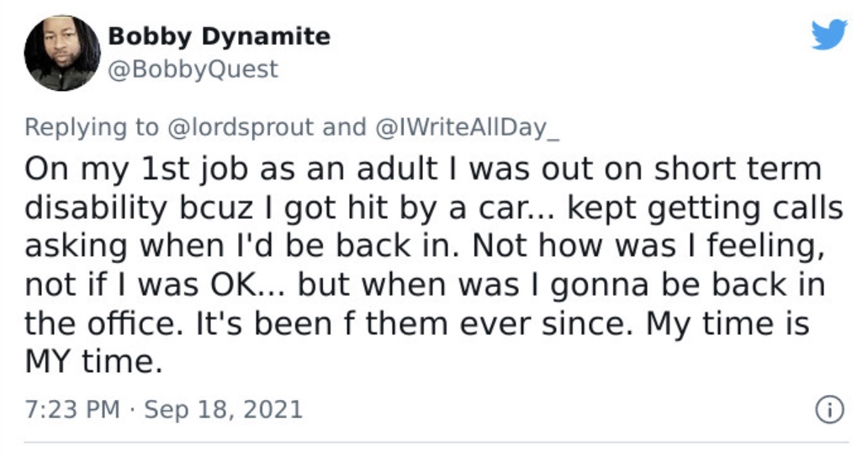Click the line containing "ever since"
This screenshot has height=453, width=868.
417,324
